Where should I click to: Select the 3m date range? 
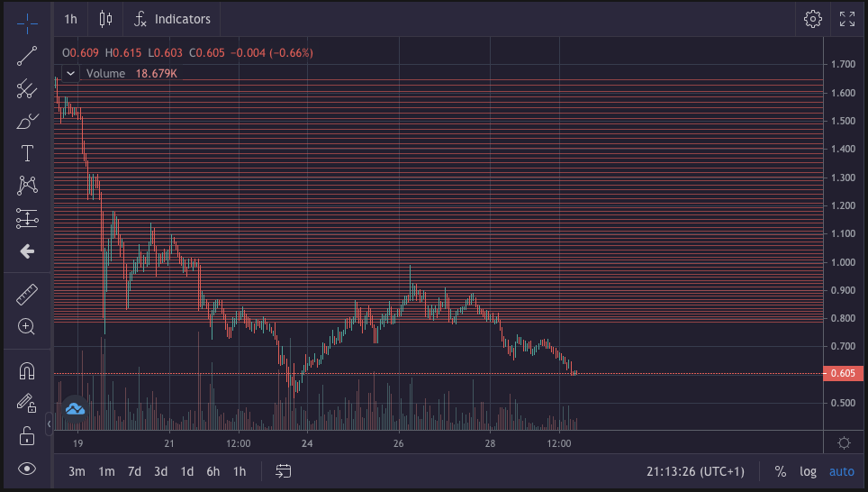coord(77,471)
